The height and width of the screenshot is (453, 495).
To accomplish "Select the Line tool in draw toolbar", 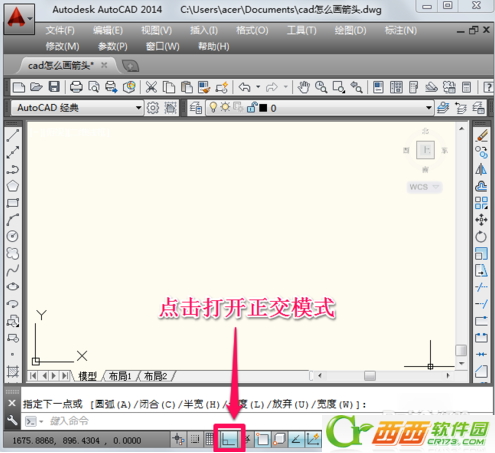I will coord(13,136).
